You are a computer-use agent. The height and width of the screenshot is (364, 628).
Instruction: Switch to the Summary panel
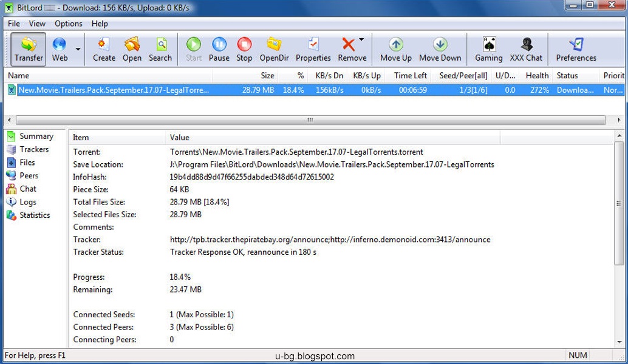[x=30, y=136]
